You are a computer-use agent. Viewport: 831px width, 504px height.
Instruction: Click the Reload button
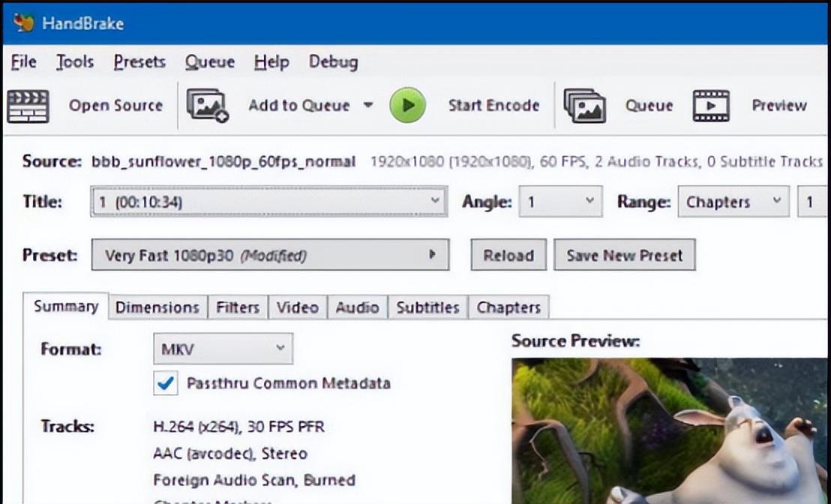point(508,255)
